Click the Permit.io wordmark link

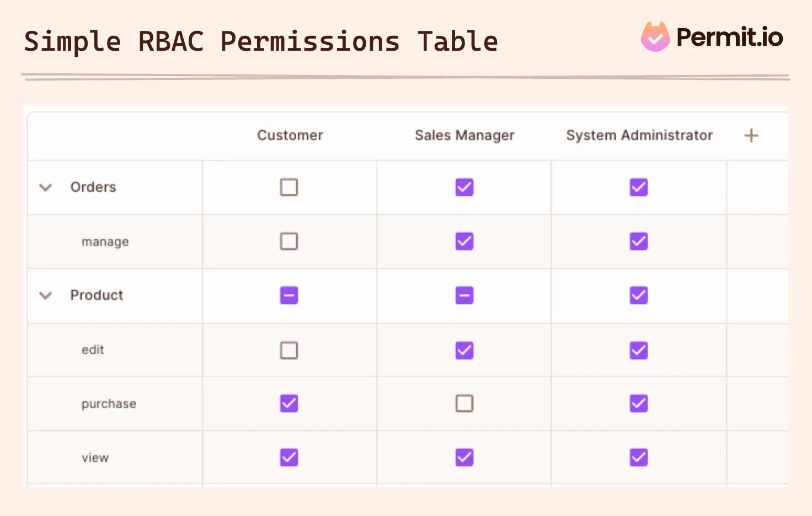click(729, 37)
